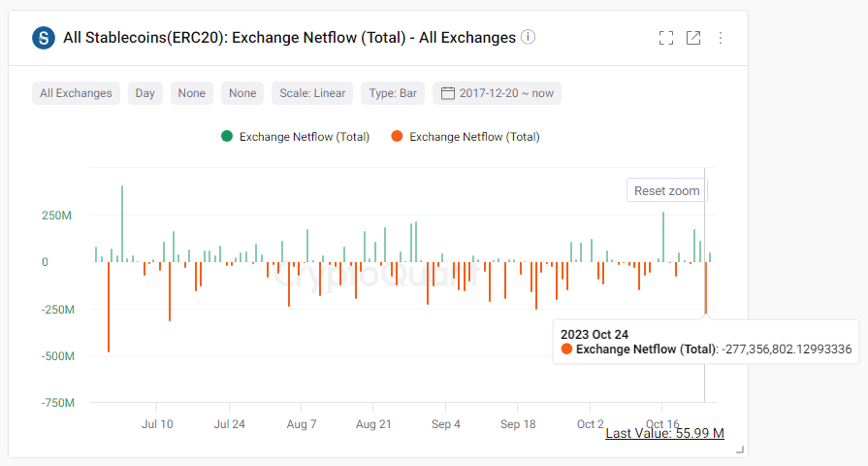Image resolution: width=868 pixels, height=466 pixels.
Task: Click the Aug 21 x-axis label
Action: tap(373, 424)
